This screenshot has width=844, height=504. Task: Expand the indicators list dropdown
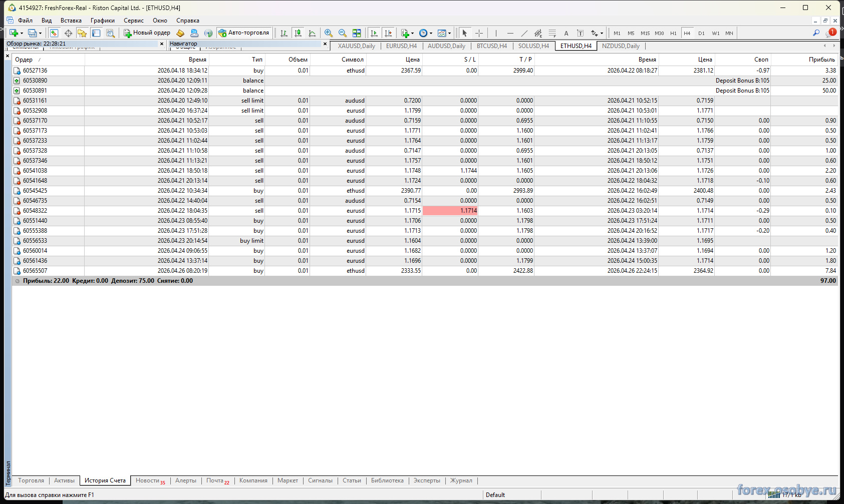pyautogui.click(x=412, y=34)
